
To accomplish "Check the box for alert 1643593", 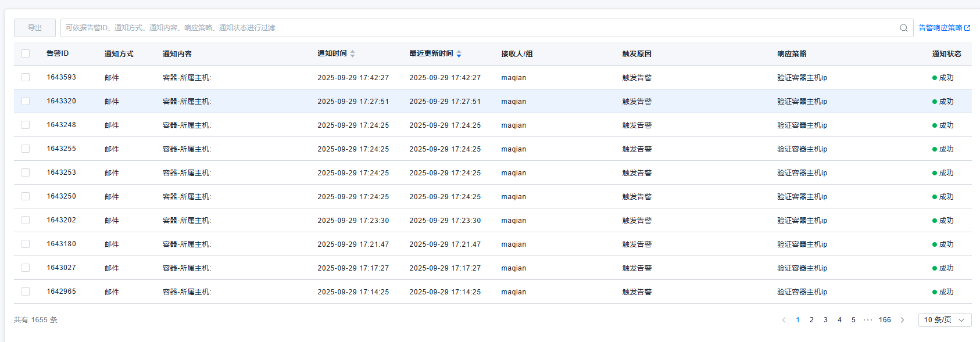I will [x=26, y=77].
